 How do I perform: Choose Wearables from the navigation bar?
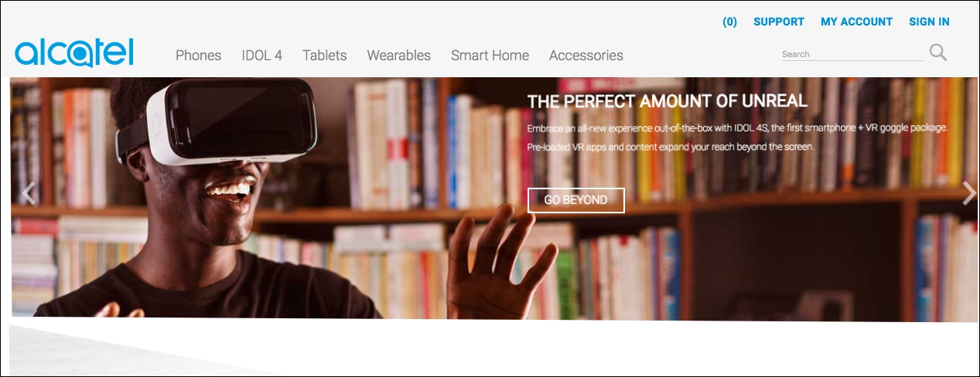398,56
